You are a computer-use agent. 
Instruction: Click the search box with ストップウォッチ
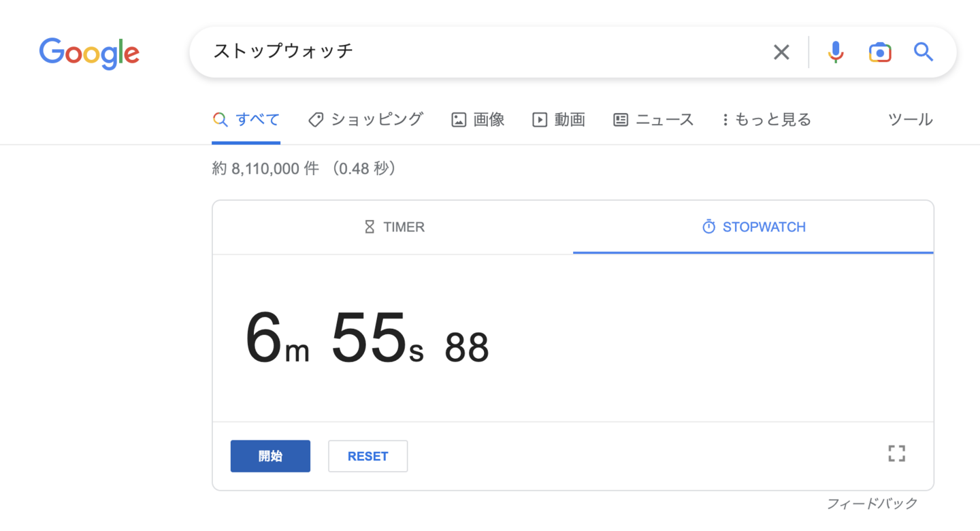point(476,52)
